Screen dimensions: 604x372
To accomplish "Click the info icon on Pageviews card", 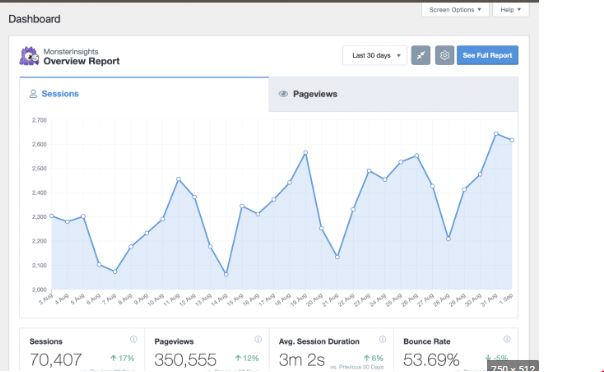I will click(x=258, y=339).
